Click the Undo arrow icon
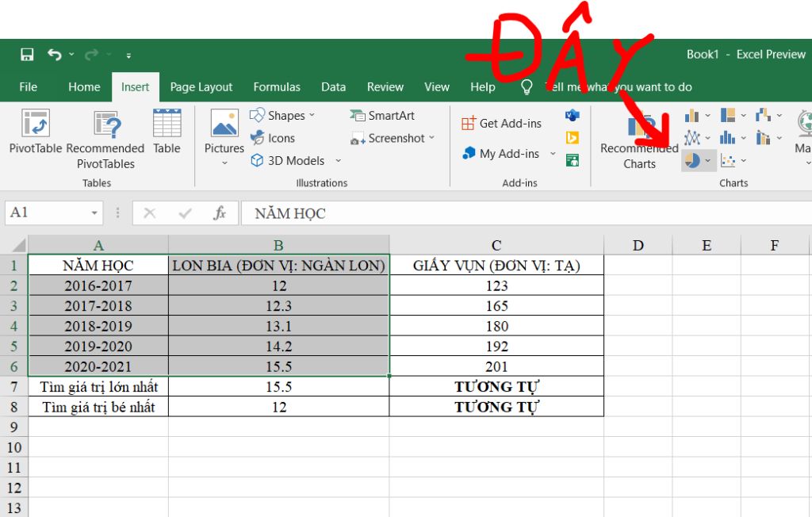 tap(55, 55)
